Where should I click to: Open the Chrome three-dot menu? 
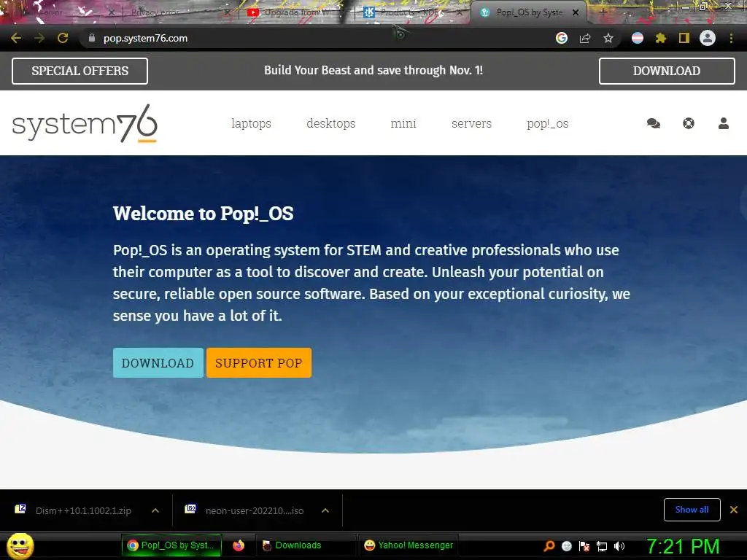[731, 38]
